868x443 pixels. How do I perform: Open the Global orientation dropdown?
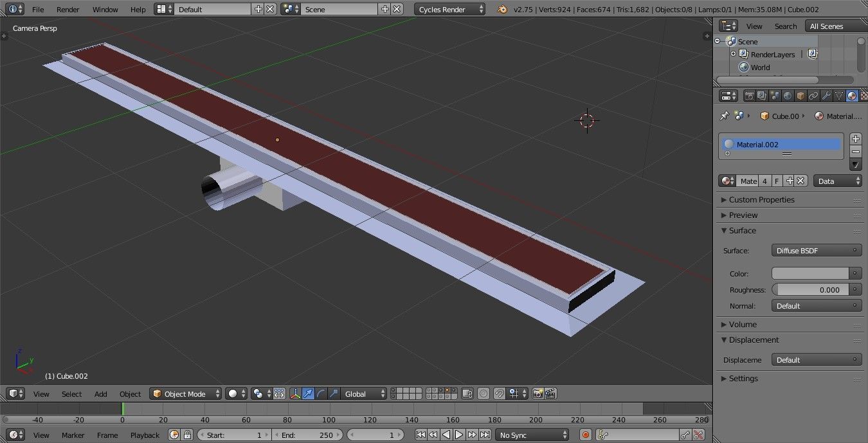[365, 393]
